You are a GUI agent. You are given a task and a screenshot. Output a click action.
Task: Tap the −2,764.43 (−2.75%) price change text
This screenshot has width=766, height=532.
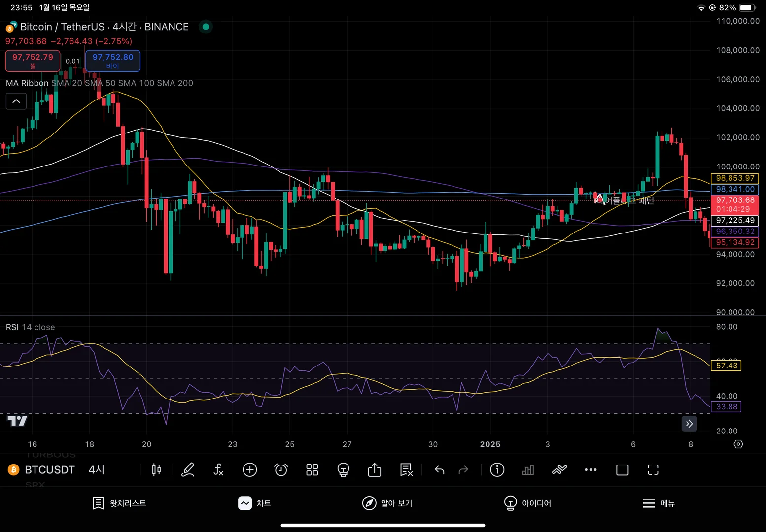click(x=92, y=41)
